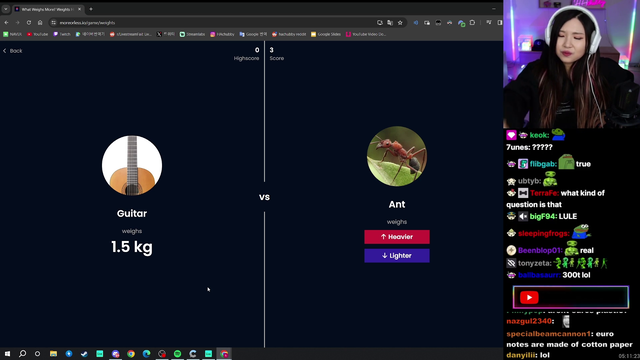The height and width of the screenshot is (360, 640).
Task: Click the Score value 3
Action: click(271, 50)
